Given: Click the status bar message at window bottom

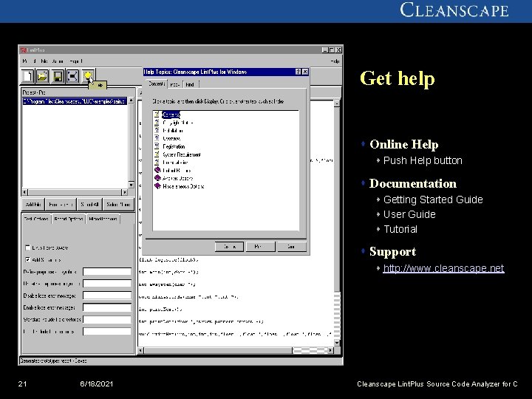Looking at the screenshot, I should point(53,361).
